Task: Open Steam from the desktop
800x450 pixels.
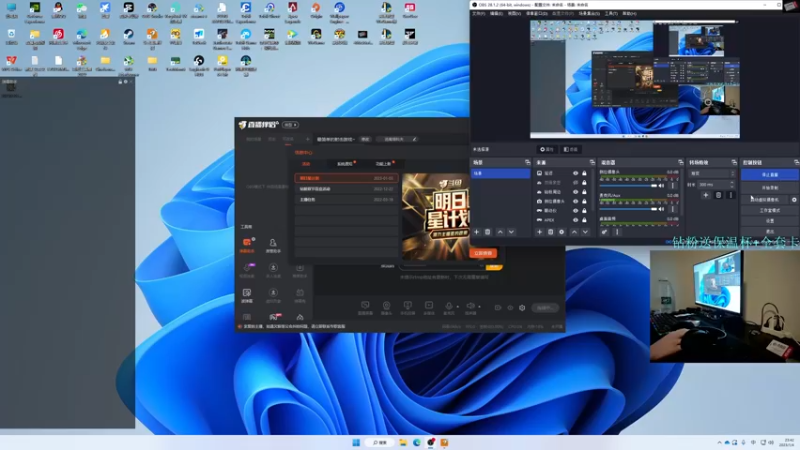Action: coord(129,34)
